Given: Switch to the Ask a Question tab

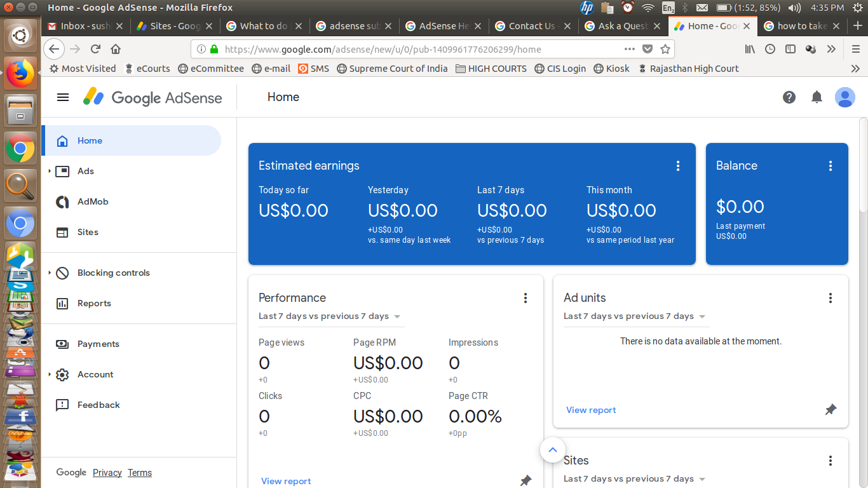Looking at the screenshot, I should point(623,26).
